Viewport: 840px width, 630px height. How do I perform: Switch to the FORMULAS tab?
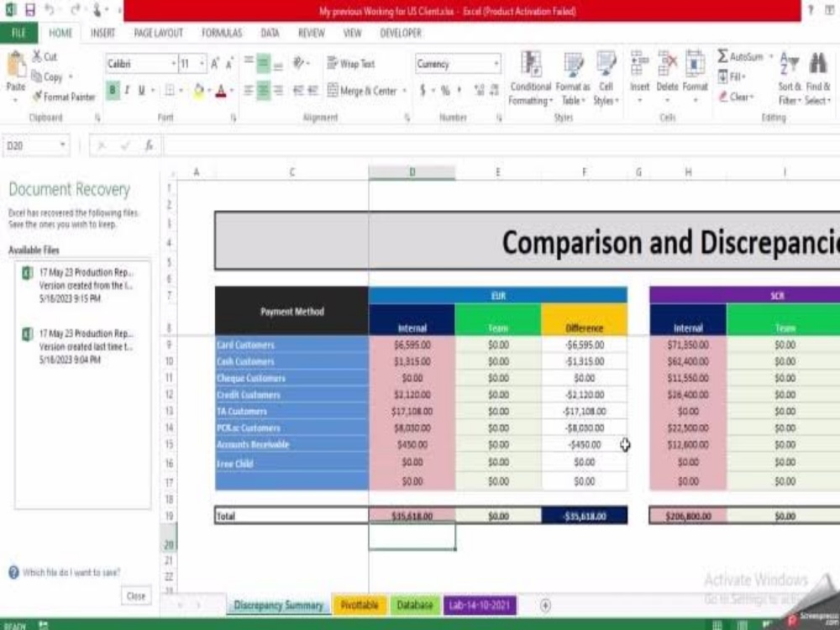[x=222, y=34]
